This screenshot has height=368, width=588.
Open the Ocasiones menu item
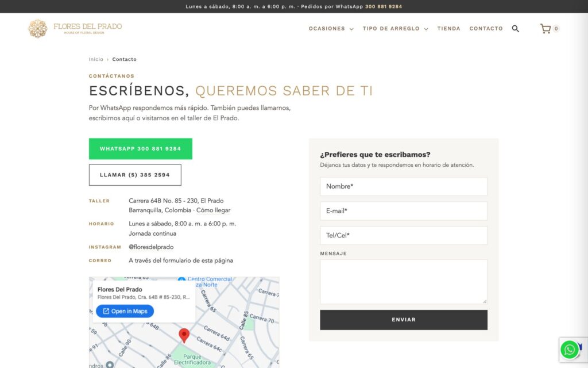point(327,29)
